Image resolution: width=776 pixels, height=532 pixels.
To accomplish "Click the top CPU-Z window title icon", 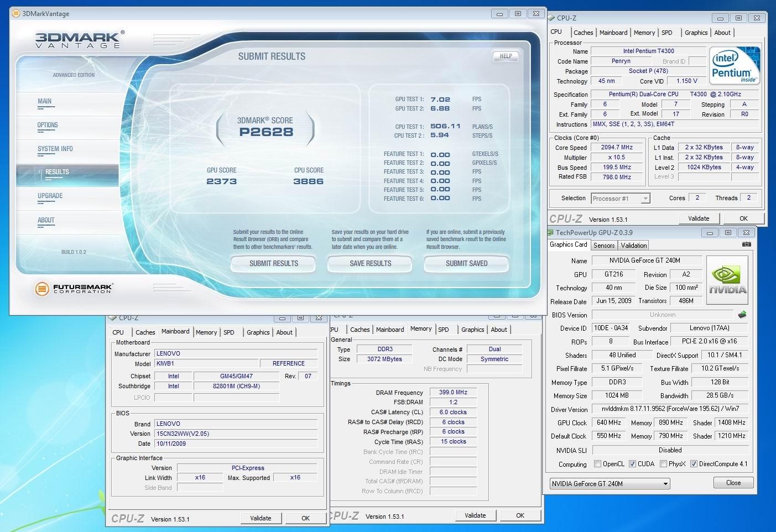I will tap(552, 18).
